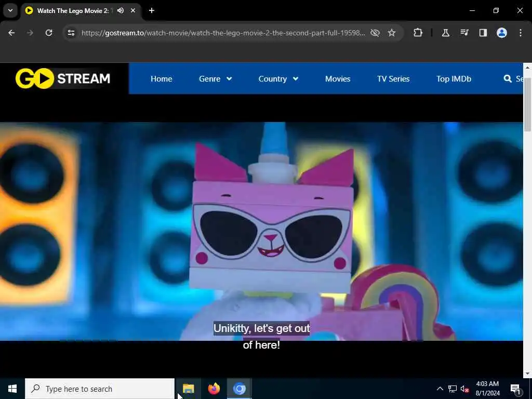Image resolution: width=532 pixels, height=399 pixels.
Task: Click the muted volume tray icon
Action: (464, 389)
